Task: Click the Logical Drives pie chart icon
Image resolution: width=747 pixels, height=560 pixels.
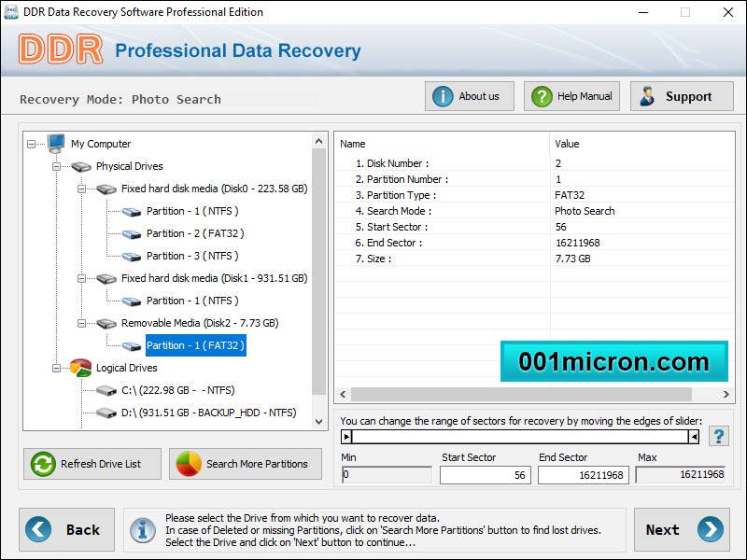Action: (80, 368)
